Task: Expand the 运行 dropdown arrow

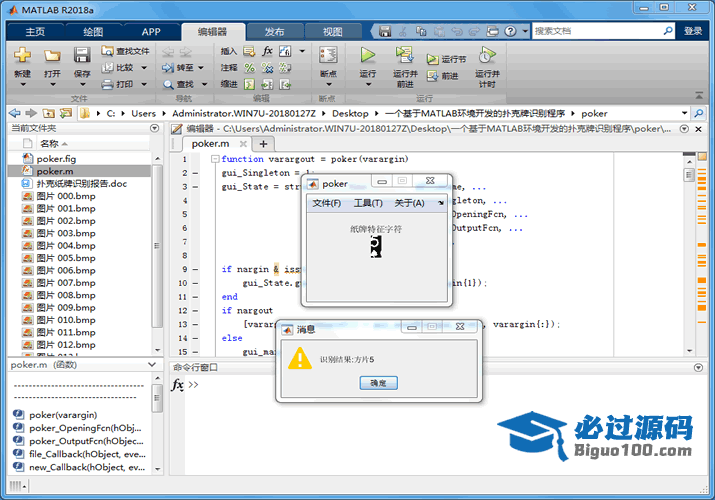Action: pos(368,84)
